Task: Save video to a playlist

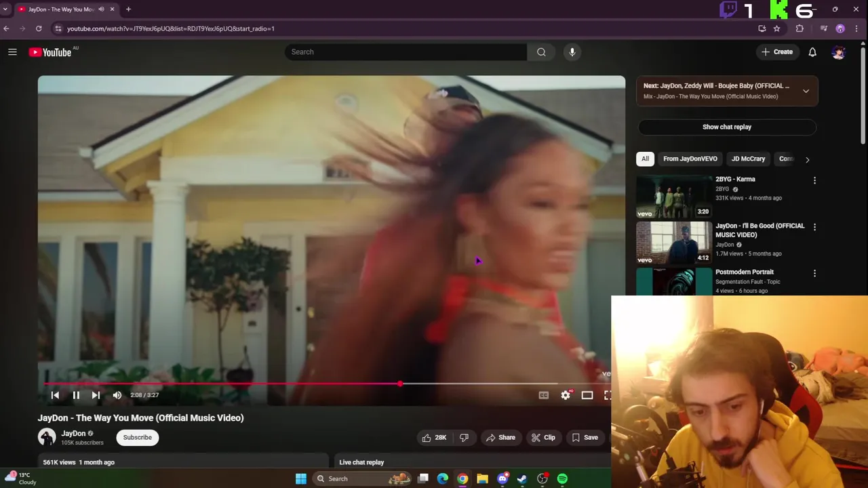Action: pos(585,438)
